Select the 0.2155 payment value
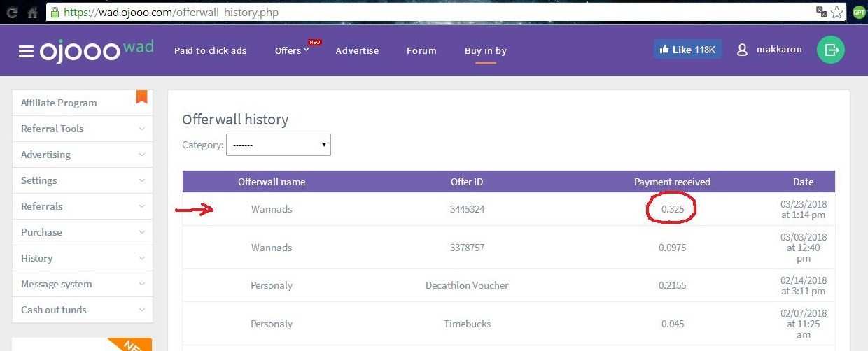Image resolution: width=868 pixels, height=351 pixels. click(x=672, y=285)
